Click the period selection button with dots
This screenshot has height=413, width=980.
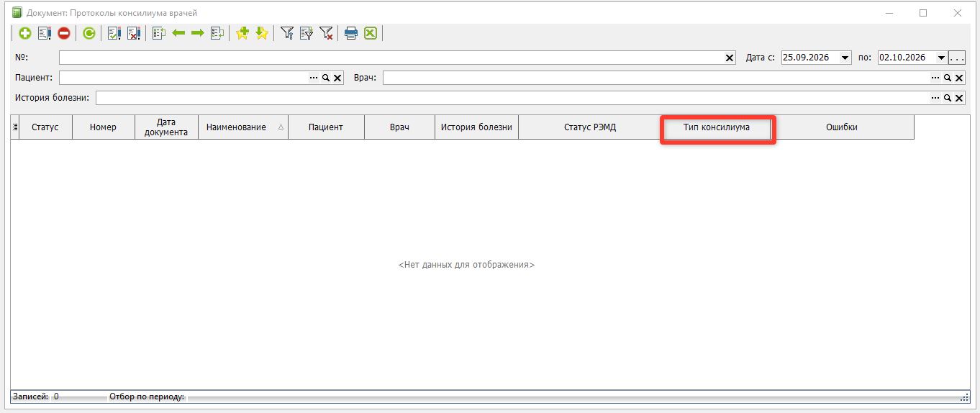pos(957,58)
